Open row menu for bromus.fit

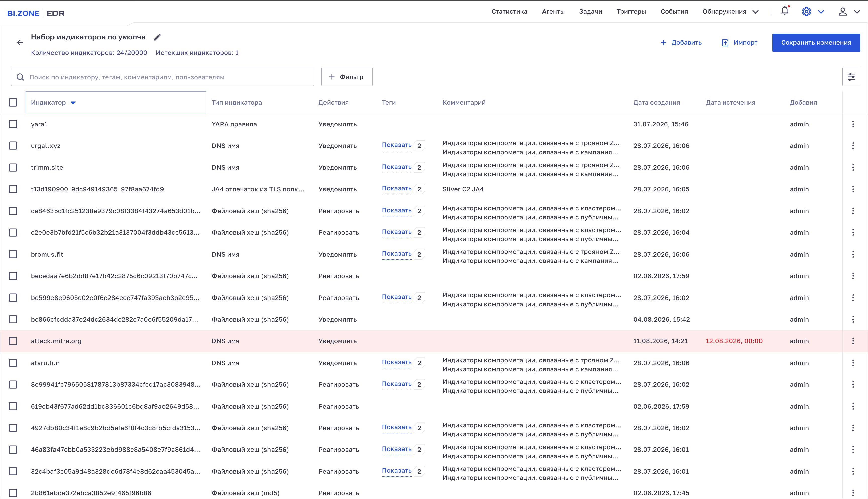[853, 254]
